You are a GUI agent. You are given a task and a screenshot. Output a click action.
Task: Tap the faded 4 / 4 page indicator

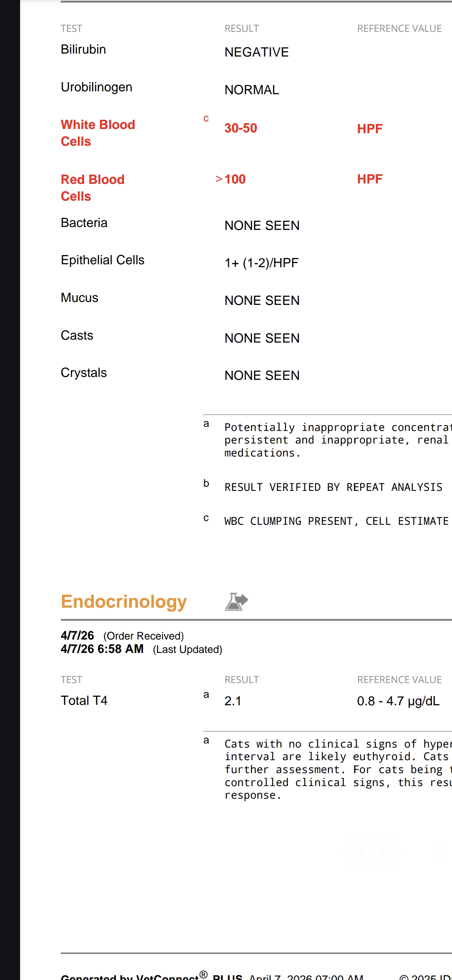(x=371, y=851)
